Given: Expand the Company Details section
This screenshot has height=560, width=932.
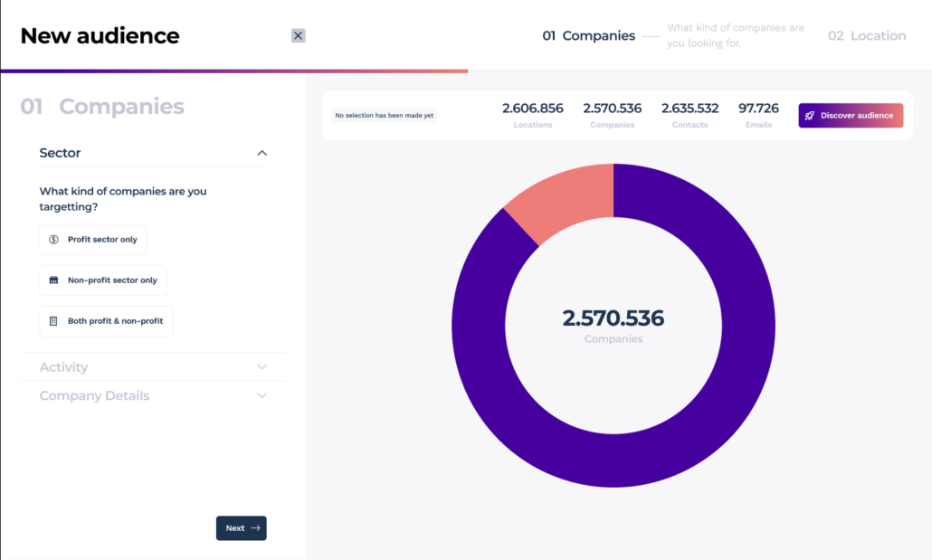Looking at the screenshot, I should pyautogui.click(x=262, y=395).
